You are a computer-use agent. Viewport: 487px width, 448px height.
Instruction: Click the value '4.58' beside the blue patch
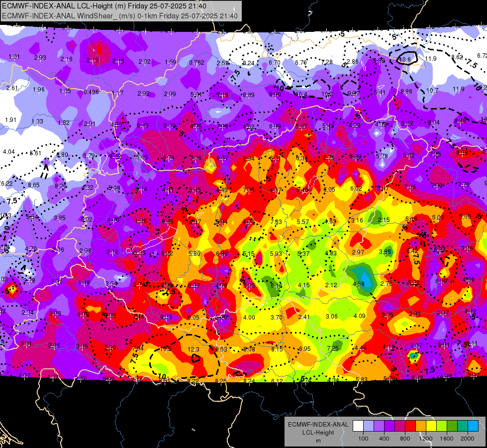[359, 284]
